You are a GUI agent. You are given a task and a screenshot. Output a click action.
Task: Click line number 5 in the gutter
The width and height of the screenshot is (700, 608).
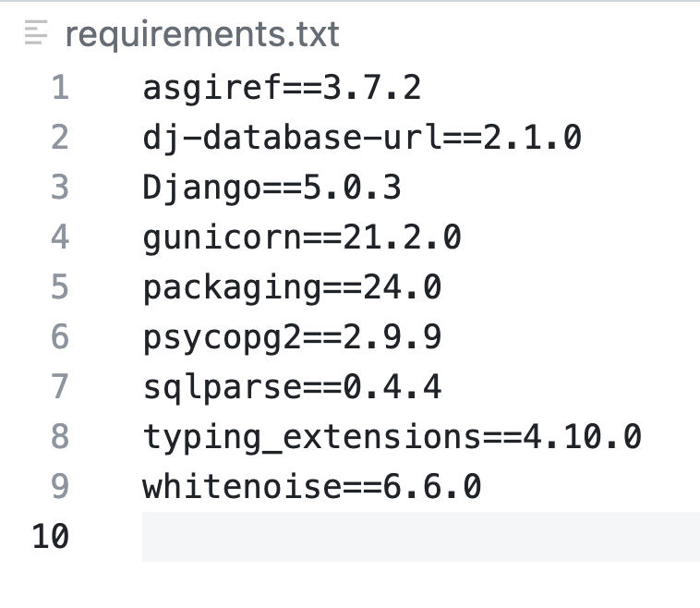59,287
